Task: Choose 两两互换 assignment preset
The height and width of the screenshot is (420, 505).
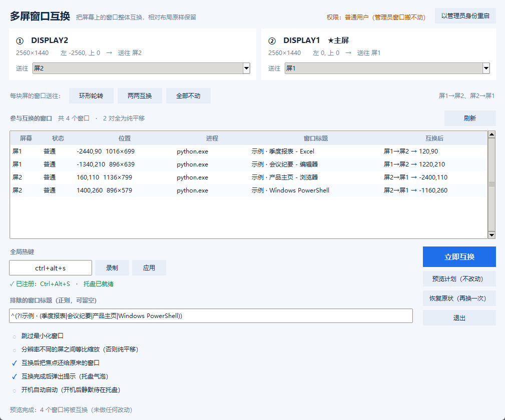Action: pyautogui.click(x=140, y=96)
